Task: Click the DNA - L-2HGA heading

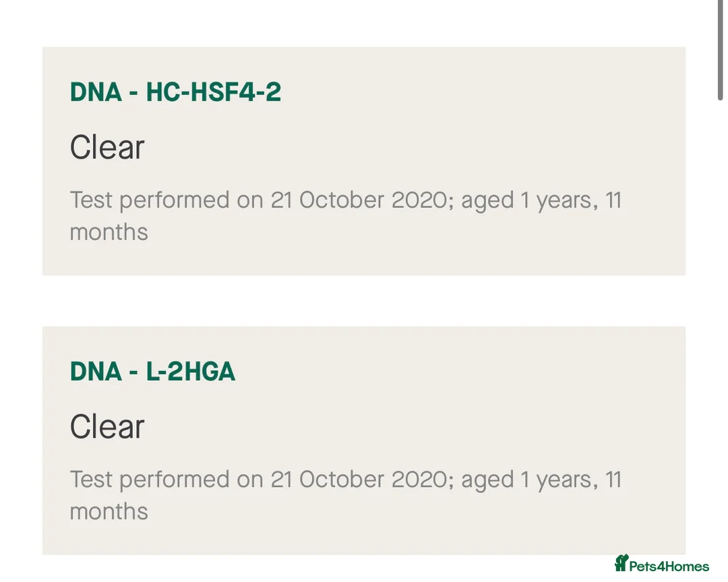Action: (152, 372)
